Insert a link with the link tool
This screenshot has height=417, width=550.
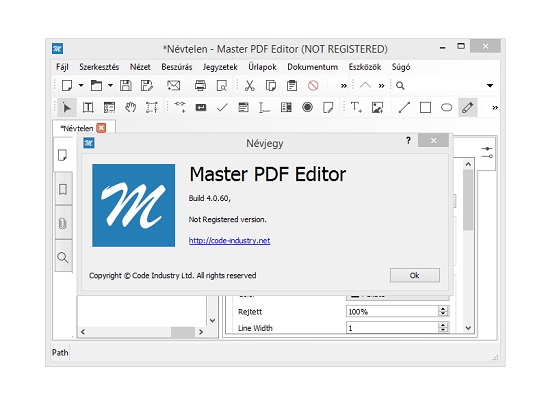tap(180, 107)
